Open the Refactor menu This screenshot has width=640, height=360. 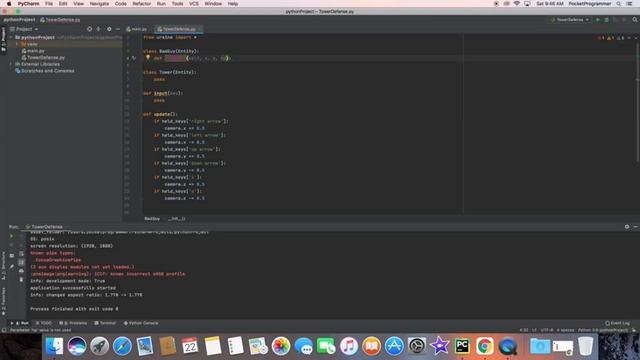click(142, 4)
